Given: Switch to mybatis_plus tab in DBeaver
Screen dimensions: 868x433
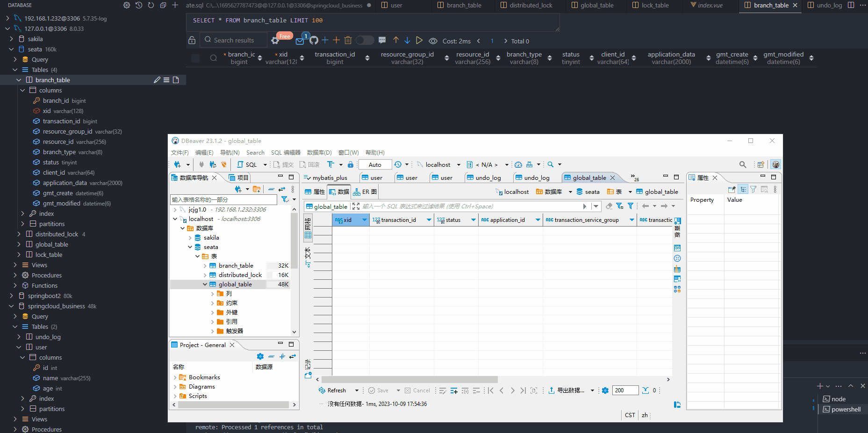Looking at the screenshot, I should [325, 177].
